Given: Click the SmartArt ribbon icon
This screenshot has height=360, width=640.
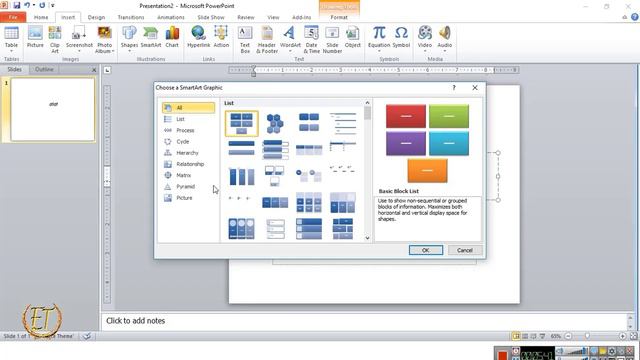Looking at the screenshot, I should click(x=151, y=37).
